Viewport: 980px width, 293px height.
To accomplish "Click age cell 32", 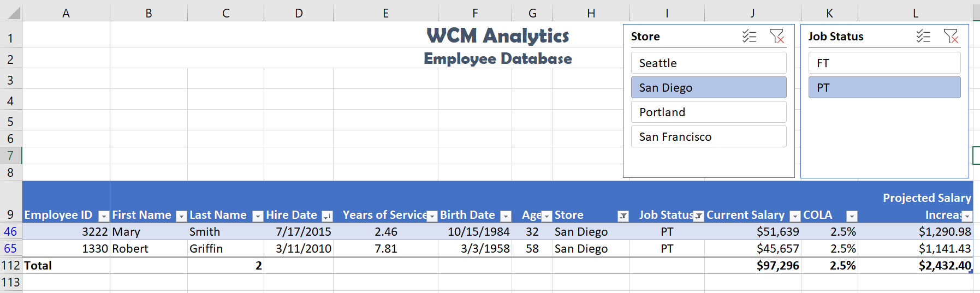I will point(532,231).
